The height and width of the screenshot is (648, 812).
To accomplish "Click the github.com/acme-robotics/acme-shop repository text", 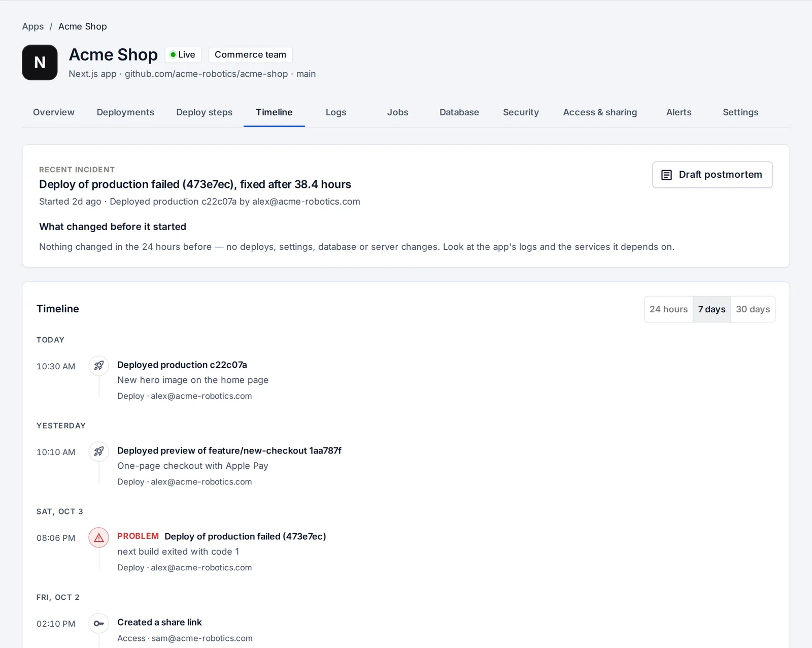I will tap(207, 74).
